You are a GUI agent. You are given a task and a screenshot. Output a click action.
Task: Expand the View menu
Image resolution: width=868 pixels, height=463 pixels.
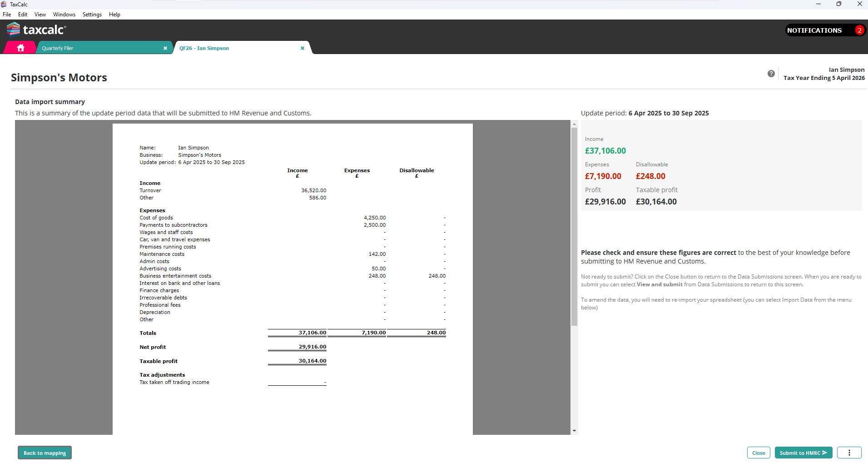[40, 15]
